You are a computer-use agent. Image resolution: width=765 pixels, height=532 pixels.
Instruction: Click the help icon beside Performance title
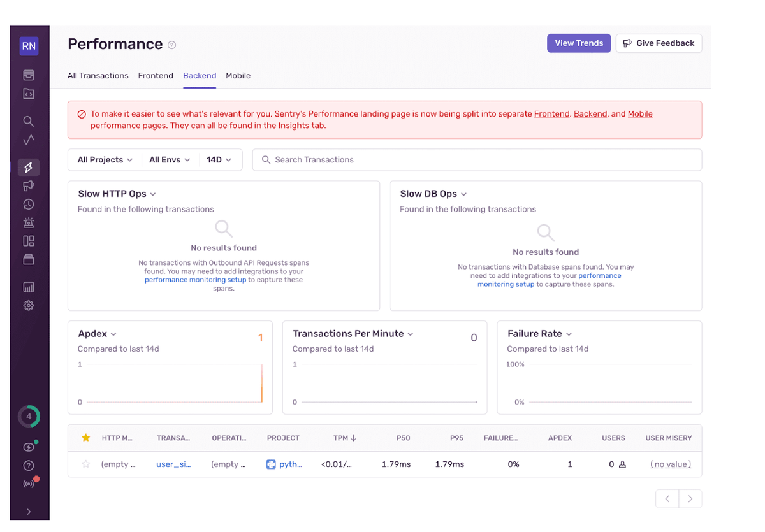point(172,45)
